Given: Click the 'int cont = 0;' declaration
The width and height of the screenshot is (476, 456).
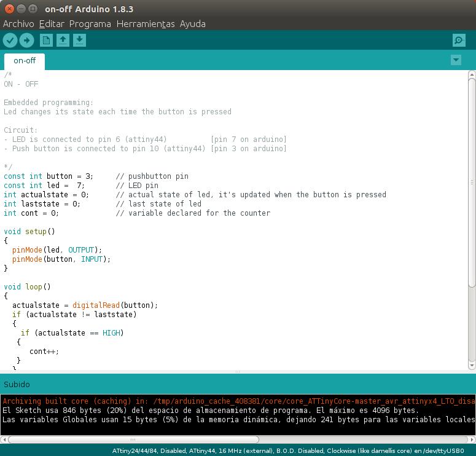Looking at the screenshot, I should pos(31,213).
